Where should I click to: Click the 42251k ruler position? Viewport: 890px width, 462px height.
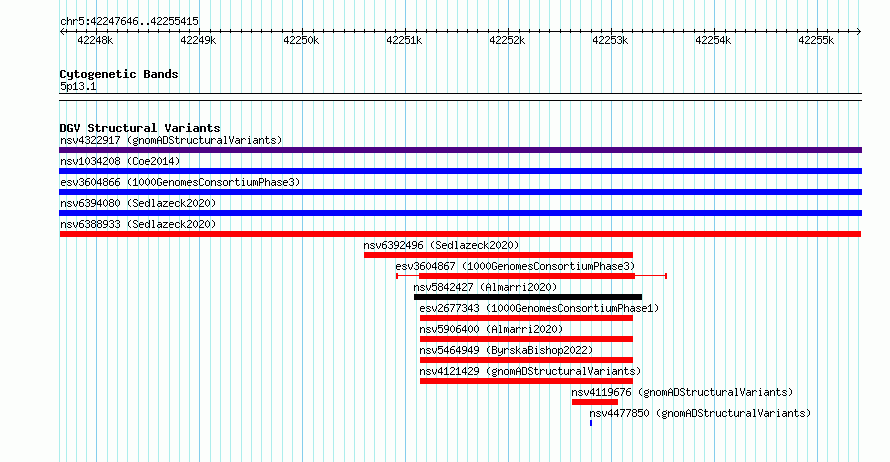404,40
